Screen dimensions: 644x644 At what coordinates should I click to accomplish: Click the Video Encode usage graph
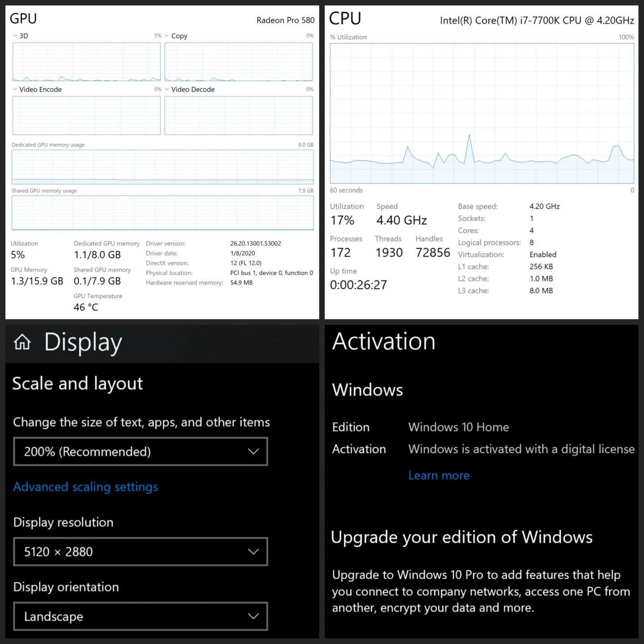click(x=86, y=115)
